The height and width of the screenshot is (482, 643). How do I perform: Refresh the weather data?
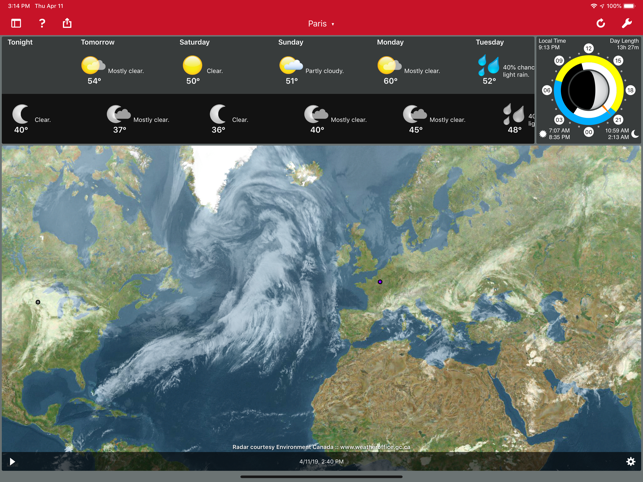(x=600, y=23)
